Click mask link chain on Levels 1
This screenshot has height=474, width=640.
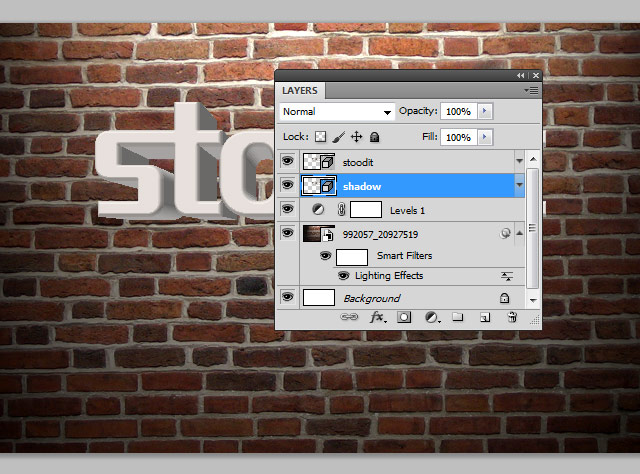click(x=341, y=209)
